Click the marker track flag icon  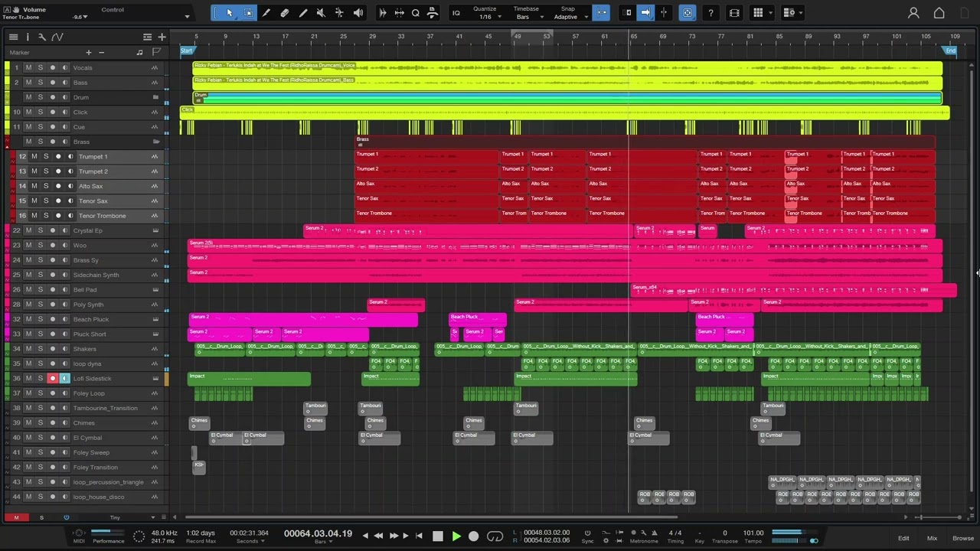pos(156,52)
